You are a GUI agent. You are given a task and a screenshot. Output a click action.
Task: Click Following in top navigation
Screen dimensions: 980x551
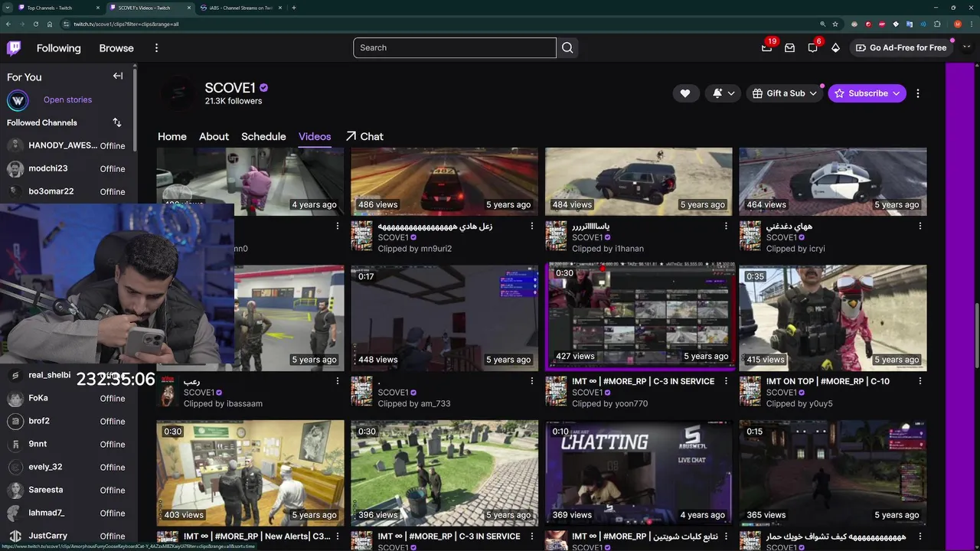click(58, 47)
